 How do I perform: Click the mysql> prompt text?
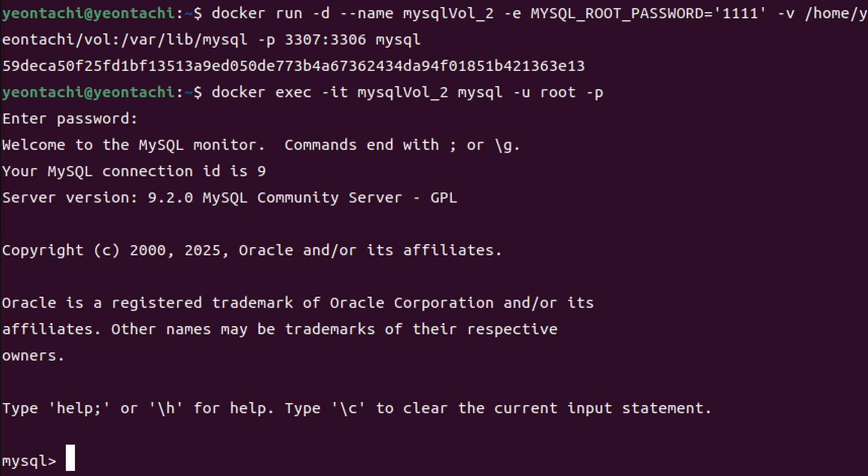(29, 461)
